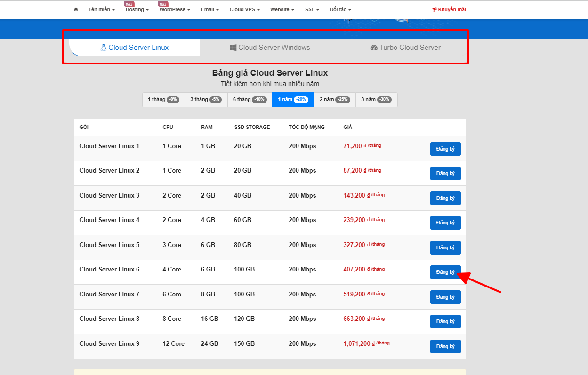
Task: Click the 12 Core CPU value
Action: (173, 343)
